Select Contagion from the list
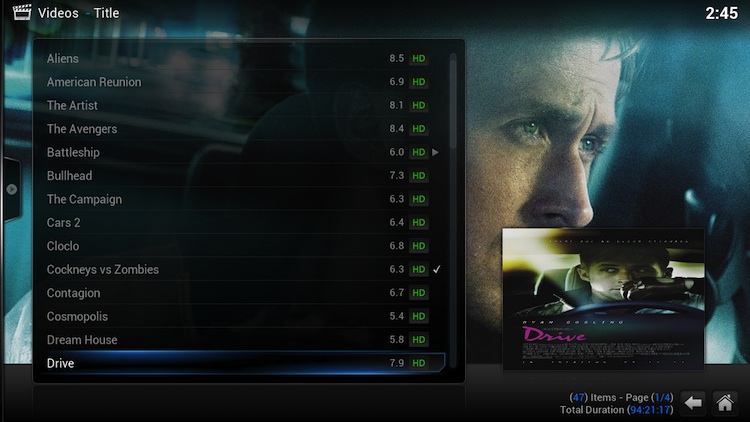Screen dimensions: 750x422 (243, 293)
